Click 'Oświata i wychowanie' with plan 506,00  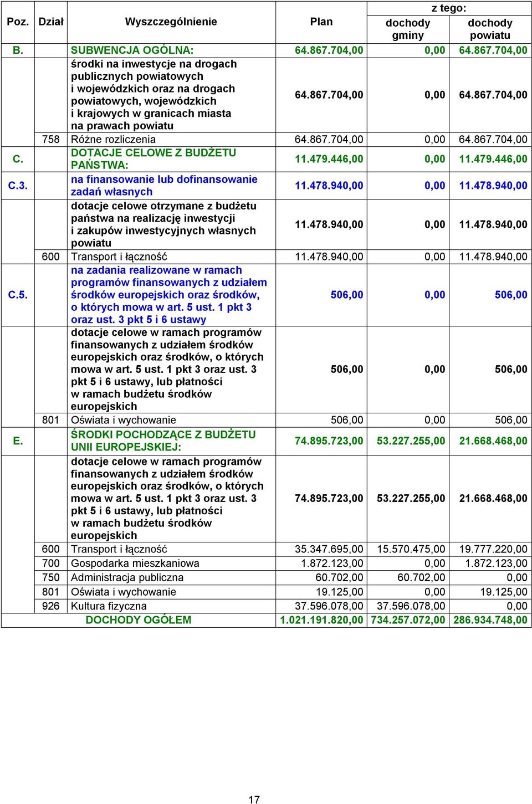[123, 421]
